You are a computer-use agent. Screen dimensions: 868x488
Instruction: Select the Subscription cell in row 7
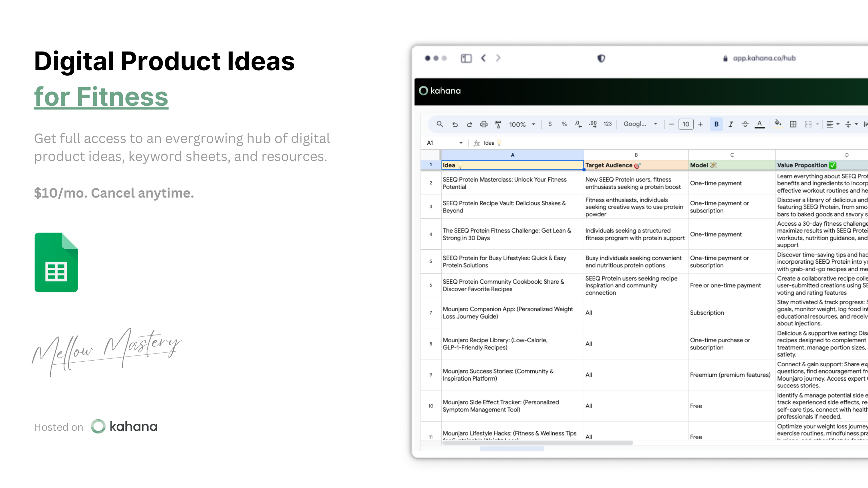[x=732, y=312]
